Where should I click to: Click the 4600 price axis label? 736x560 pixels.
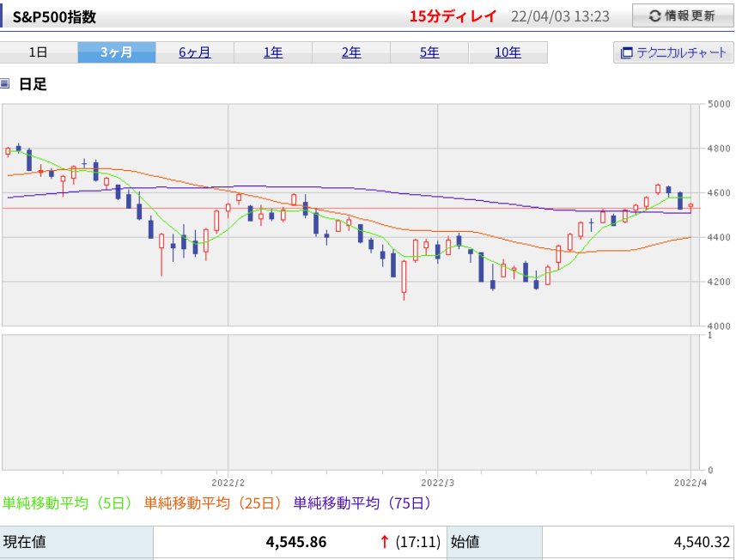point(719,193)
